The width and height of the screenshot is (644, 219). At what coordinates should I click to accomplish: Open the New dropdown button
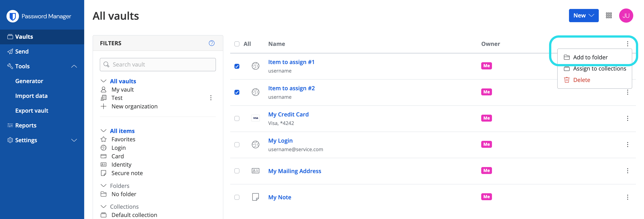coord(584,15)
